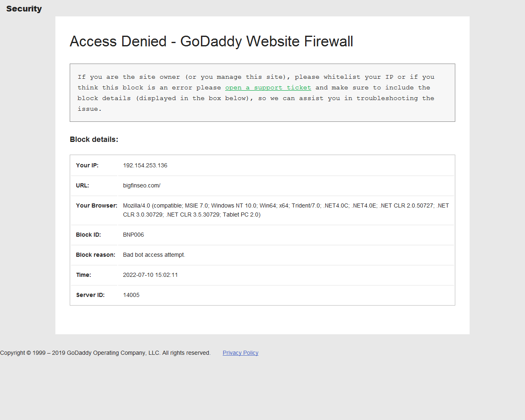525x420 pixels.
Task: Click the 'Server ID:' label
Action: pyautogui.click(x=90, y=295)
